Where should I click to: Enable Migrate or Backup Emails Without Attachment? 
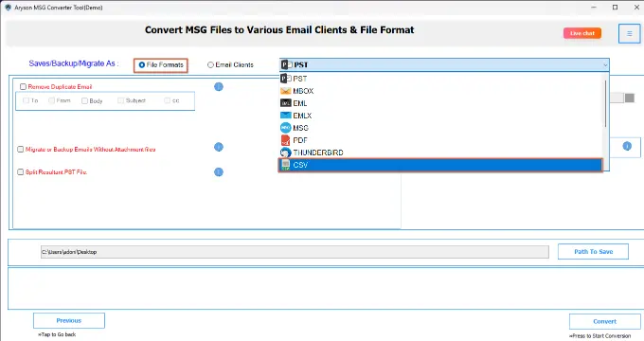(20, 150)
